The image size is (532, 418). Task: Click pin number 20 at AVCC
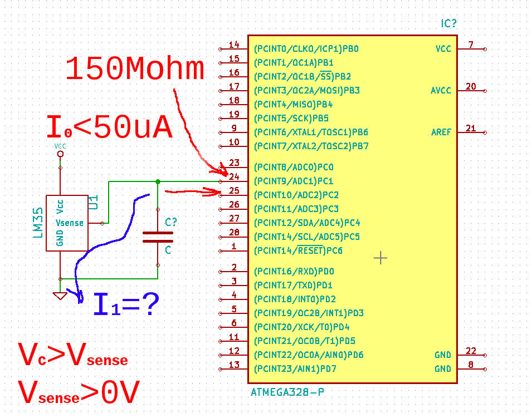coord(471,86)
